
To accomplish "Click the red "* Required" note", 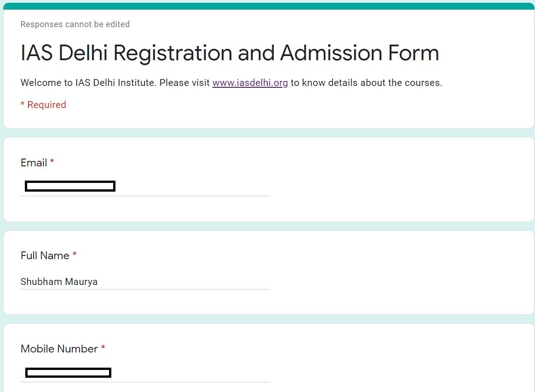I will [43, 105].
